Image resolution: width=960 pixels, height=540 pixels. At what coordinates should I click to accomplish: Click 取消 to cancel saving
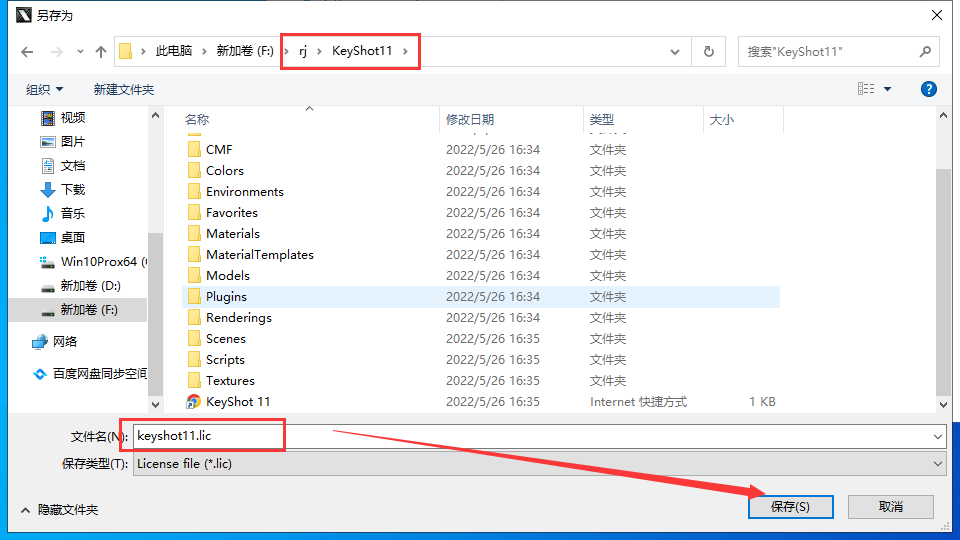pos(891,507)
